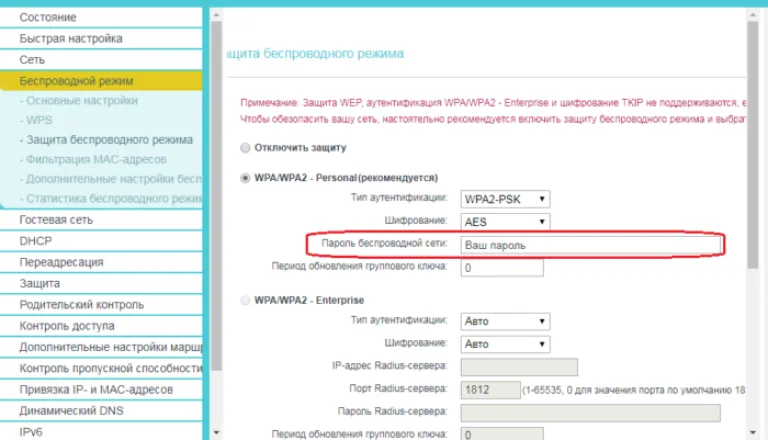Open the Гостевая сеть menu item
768x440 pixels.
101,220
